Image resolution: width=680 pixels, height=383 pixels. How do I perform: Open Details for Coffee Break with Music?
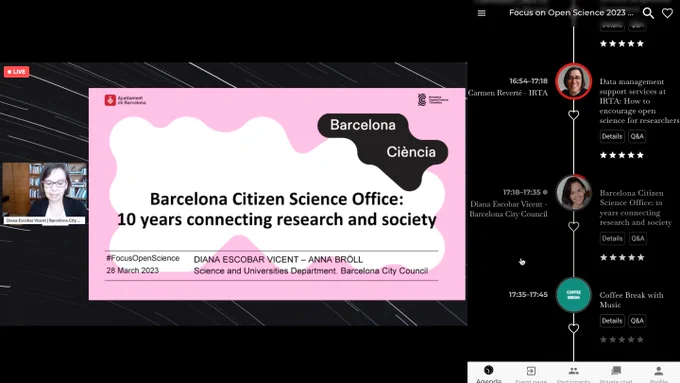click(x=612, y=321)
